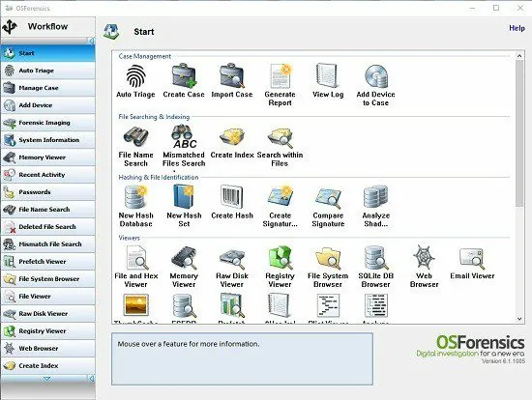532x400 pixels.
Task: Select Start in Workflow sidebar
Action: coord(47,53)
